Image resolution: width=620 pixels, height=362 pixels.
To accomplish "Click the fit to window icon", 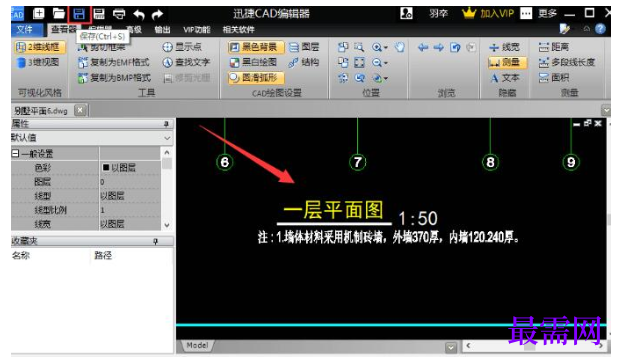I will [359, 62].
